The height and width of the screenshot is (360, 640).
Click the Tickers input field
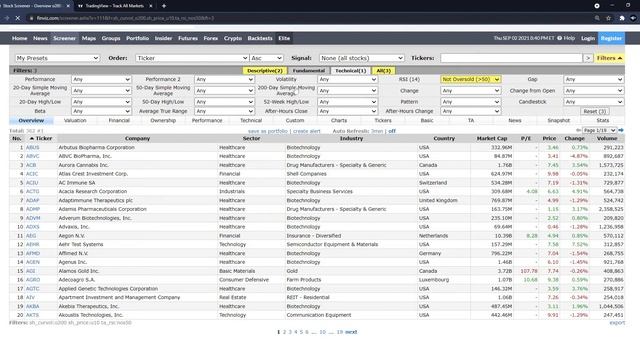(x=511, y=58)
